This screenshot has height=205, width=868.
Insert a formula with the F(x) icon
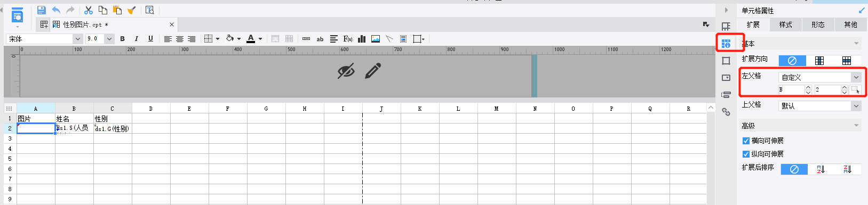coord(348,39)
